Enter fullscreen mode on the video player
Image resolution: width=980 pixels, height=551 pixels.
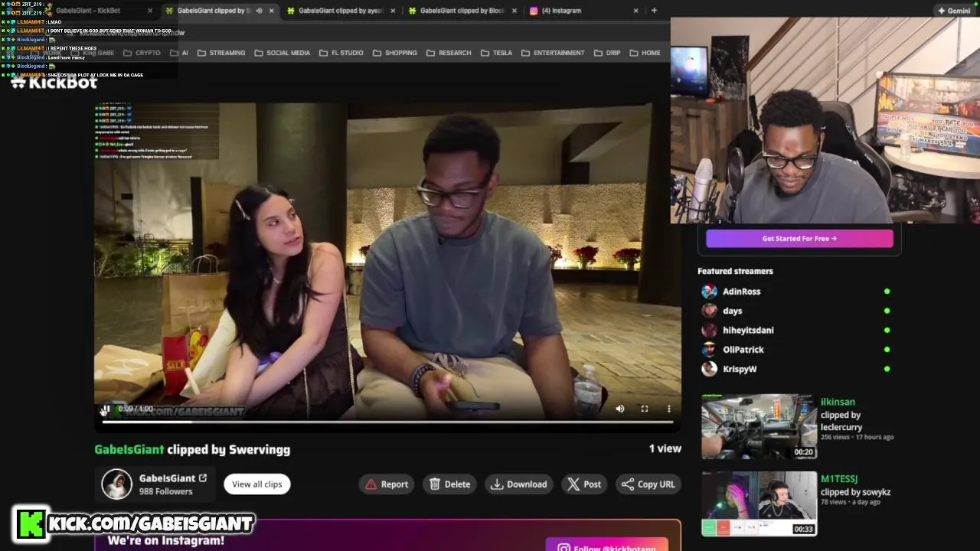[x=645, y=409]
